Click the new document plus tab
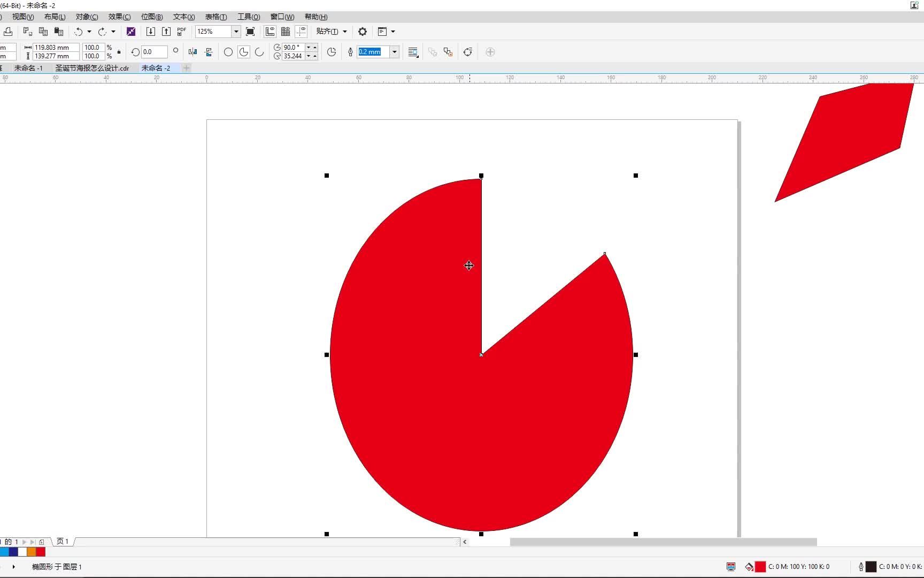 tap(187, 68)
